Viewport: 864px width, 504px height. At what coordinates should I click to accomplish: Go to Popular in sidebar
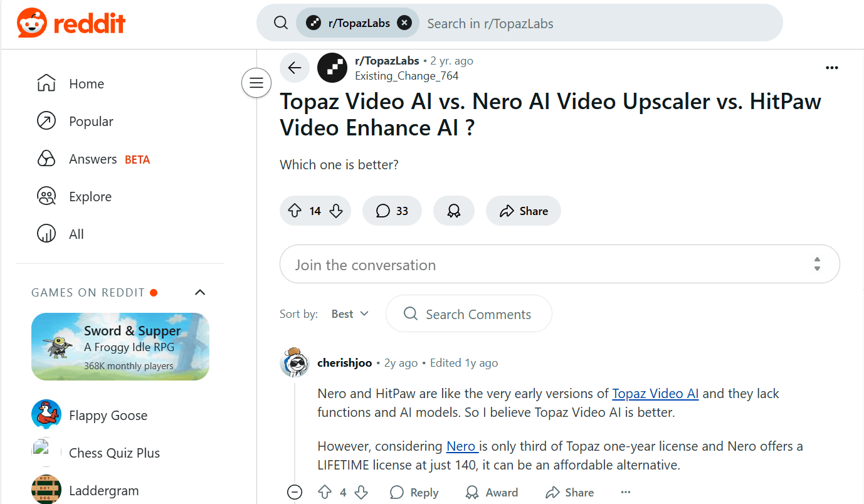tap(91, 122)
